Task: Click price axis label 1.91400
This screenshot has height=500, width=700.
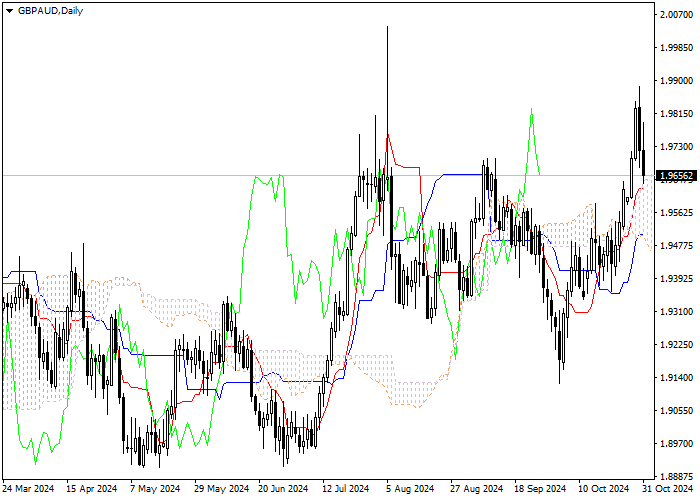Action: point(676,378)
